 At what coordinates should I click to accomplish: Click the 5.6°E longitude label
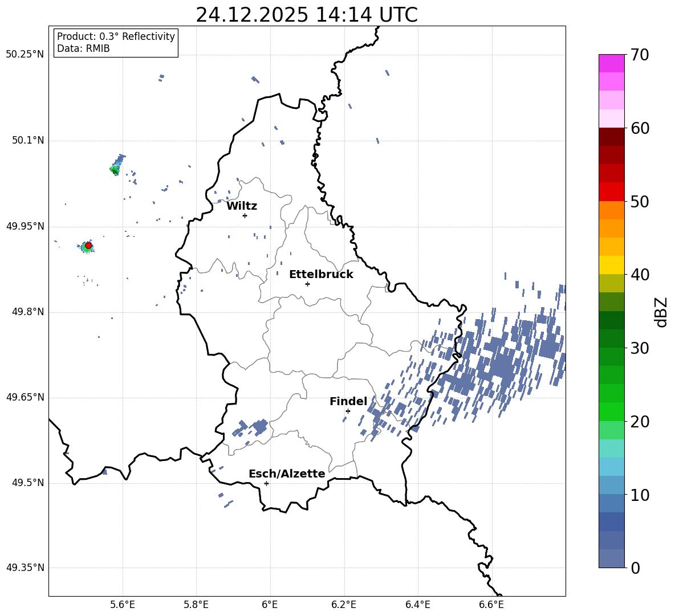pos(123,605)
